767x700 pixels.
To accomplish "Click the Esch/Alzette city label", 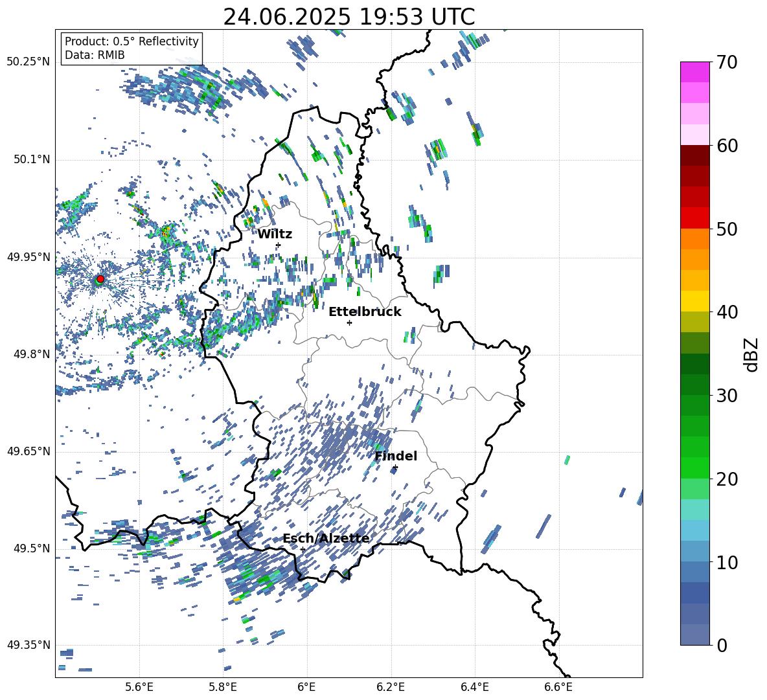I will pyautogui.click(x=326, y=539).
